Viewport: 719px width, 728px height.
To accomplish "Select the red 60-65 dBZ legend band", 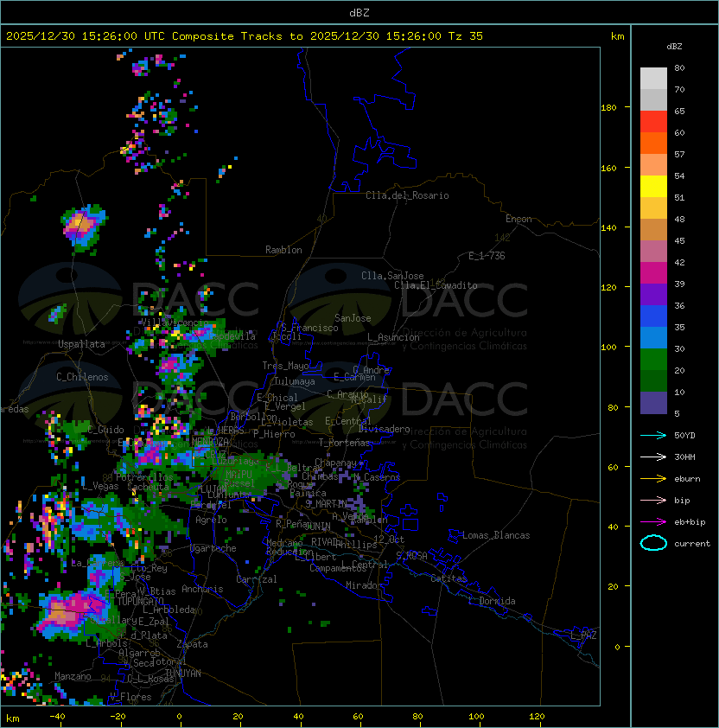I will click(x=653, y=122).
